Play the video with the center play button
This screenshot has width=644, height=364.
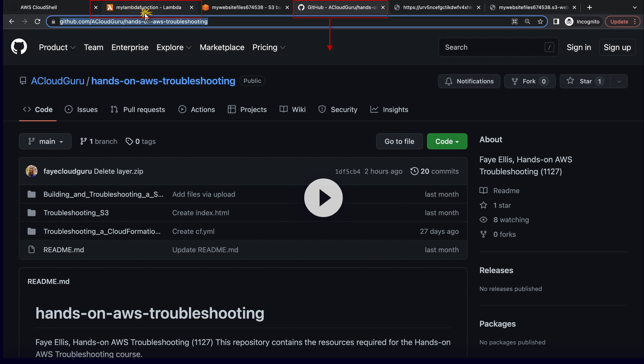pos(323,198)
